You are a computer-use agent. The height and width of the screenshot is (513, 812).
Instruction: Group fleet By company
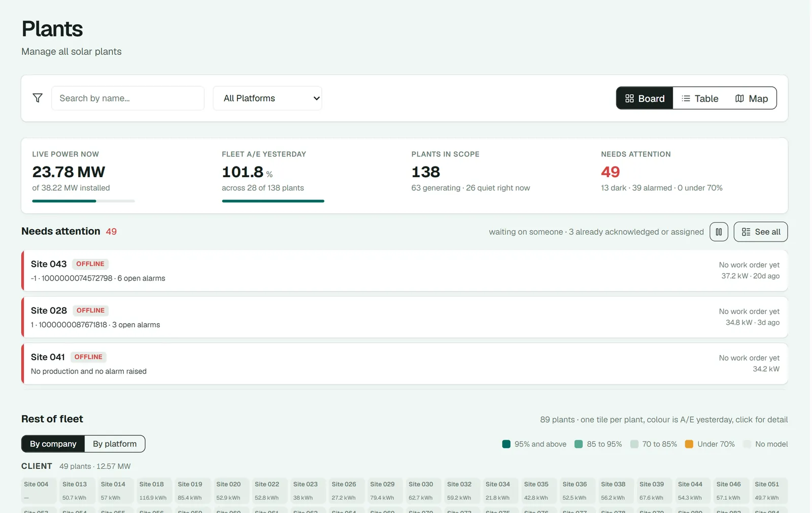click(x=53, y=444)
